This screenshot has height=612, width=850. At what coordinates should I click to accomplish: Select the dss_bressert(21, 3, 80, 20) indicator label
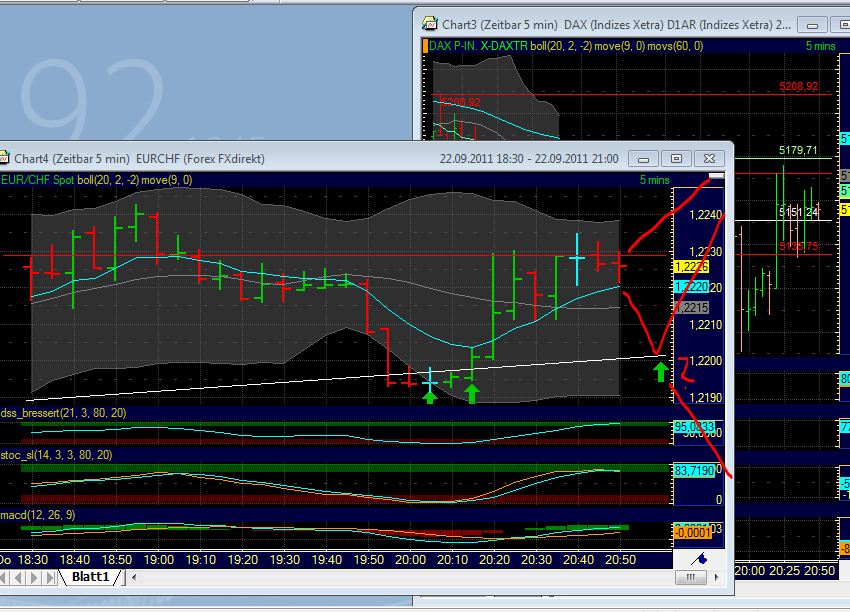[x=63, y=413]
